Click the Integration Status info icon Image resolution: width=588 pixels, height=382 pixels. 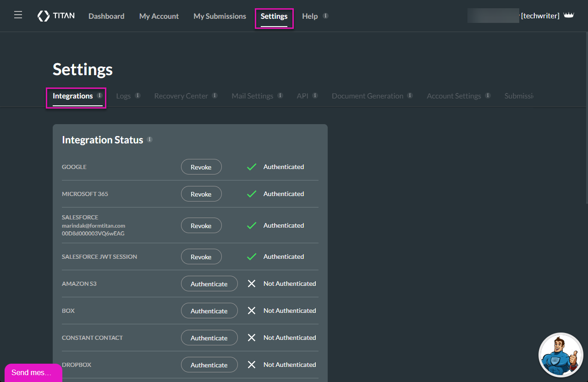coord(149,140)
